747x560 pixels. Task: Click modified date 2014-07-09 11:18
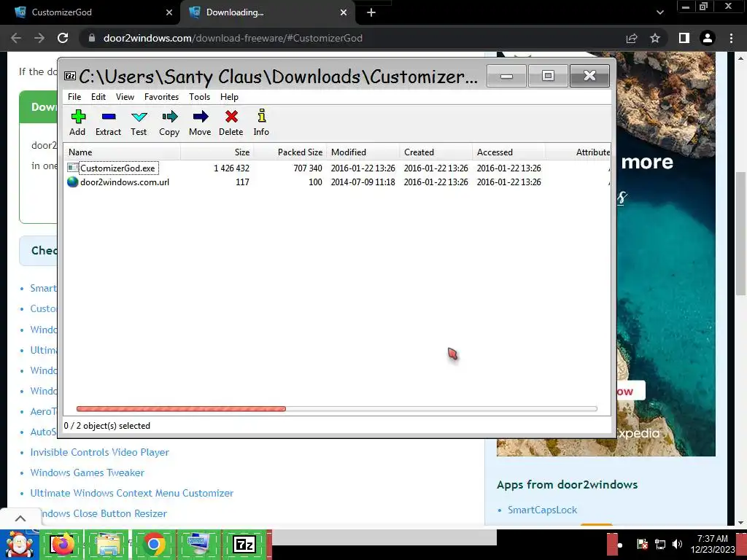pos(363,182)
